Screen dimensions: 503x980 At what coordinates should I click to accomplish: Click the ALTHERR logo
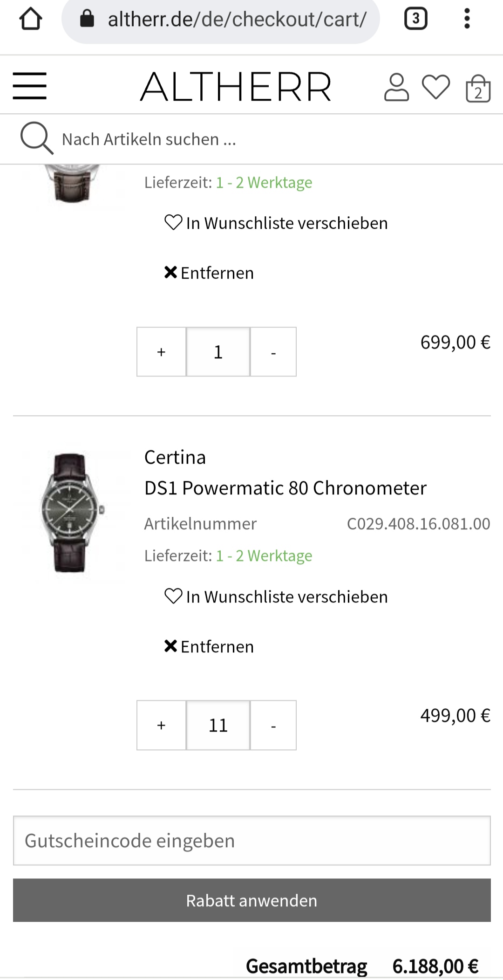point(236,87)
